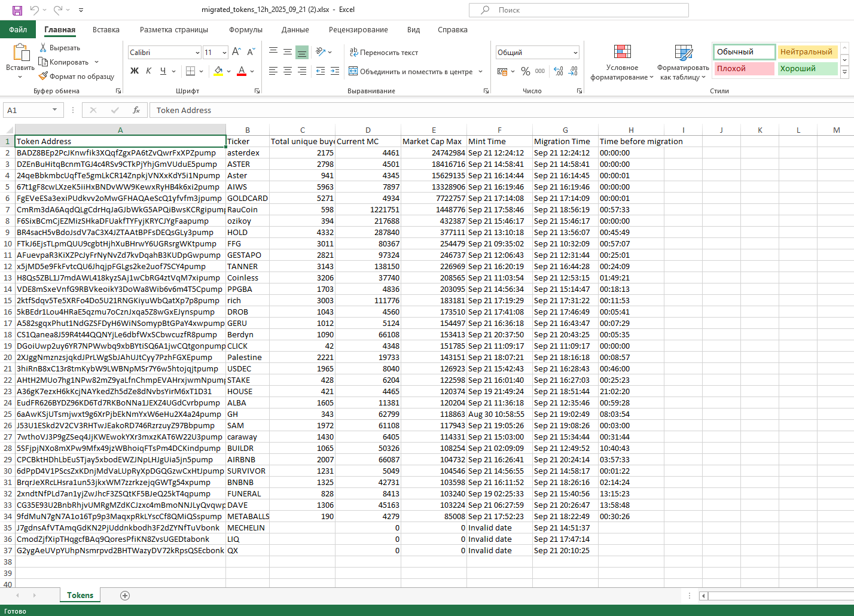Apply the accounting number format
Image resolution: width=854 pixels, height=616 pixels.
click(x=502, y=71)
